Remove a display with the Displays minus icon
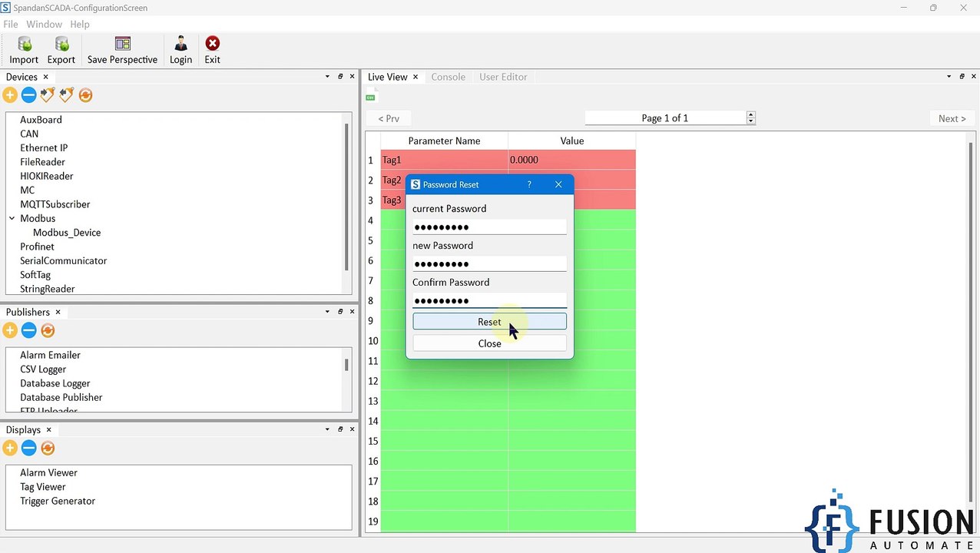The image size is (980, 553). 28,448
